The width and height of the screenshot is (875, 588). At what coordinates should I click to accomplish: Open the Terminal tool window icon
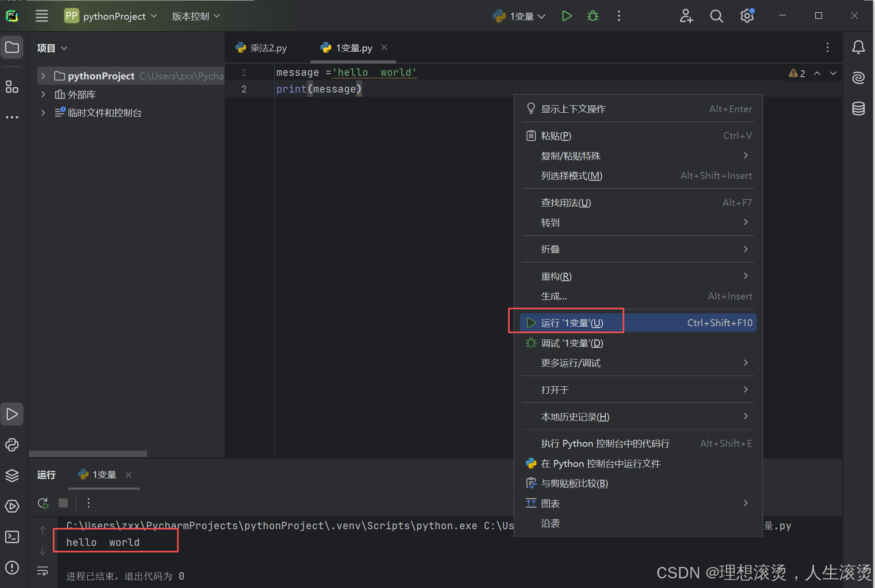[x=12, y=537]
